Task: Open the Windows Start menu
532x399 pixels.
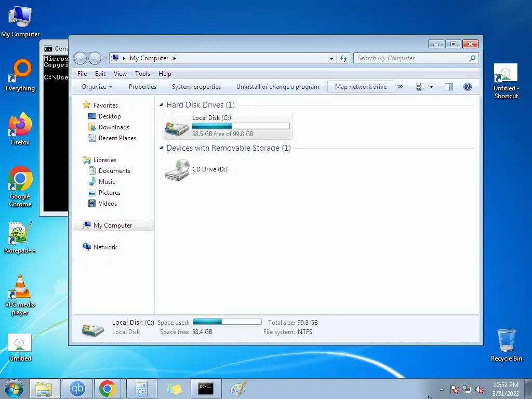Action: (x=14, y=389)
